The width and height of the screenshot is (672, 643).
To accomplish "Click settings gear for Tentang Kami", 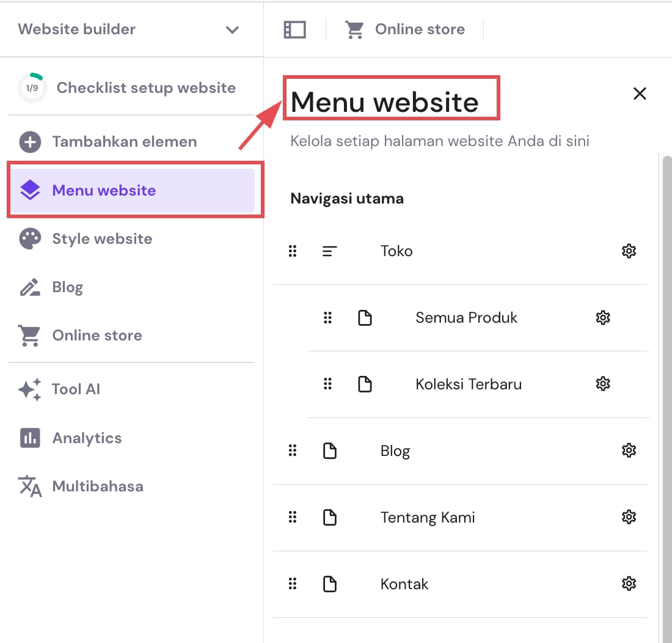I will 629,517.
